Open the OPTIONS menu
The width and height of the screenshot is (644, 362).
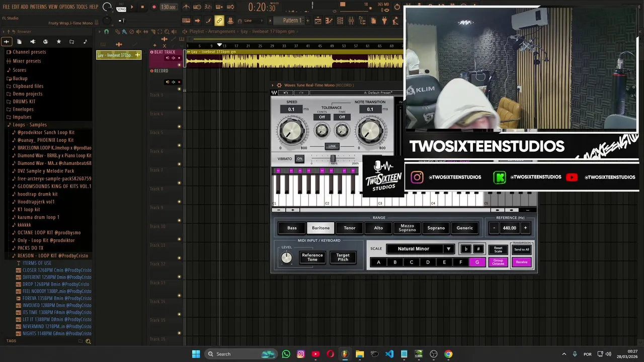coord(67,7)
